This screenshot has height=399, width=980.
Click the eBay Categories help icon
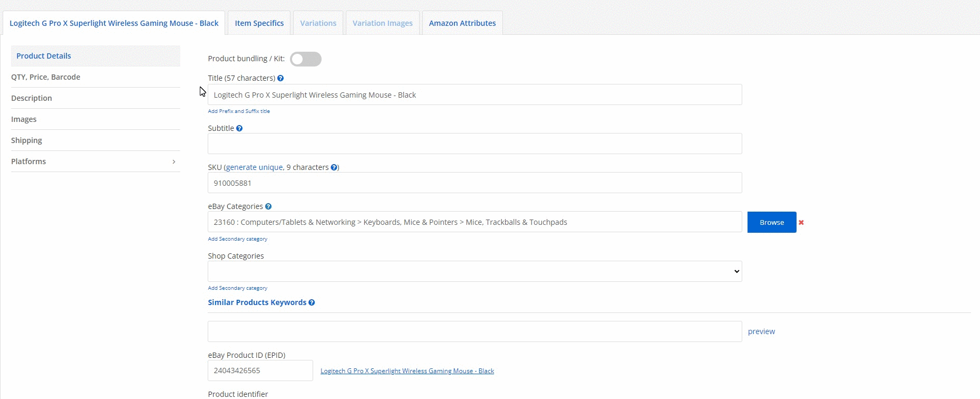pyautogui.click(x=268, y=206)
